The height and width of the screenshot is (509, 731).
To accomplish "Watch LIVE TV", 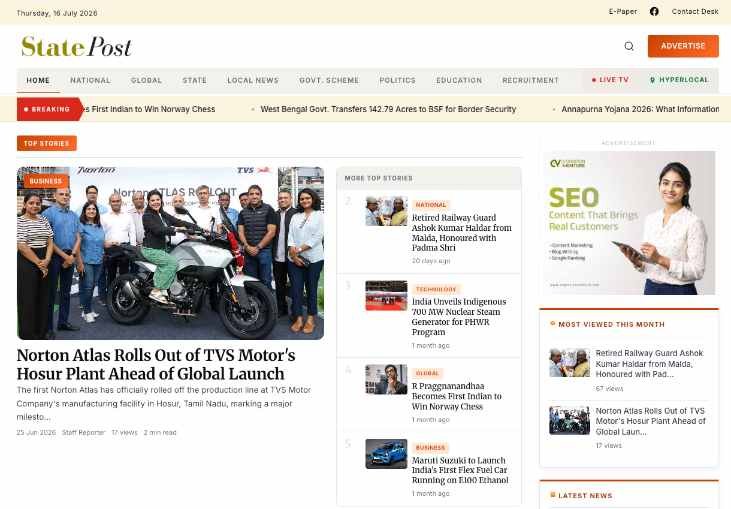I will pos(610,80).
